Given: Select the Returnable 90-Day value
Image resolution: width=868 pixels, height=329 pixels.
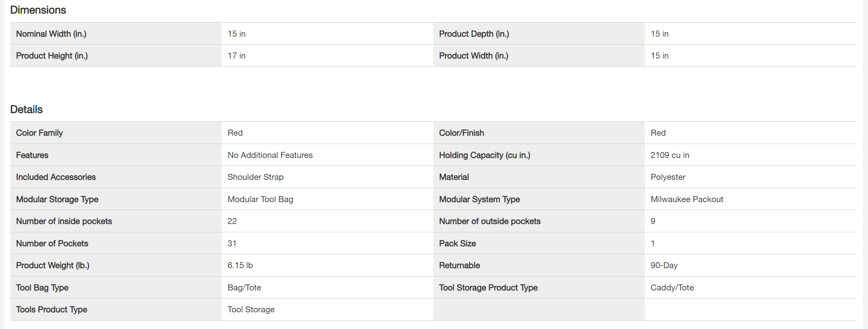Looking at the screenshot, I should tap(664, 265).
